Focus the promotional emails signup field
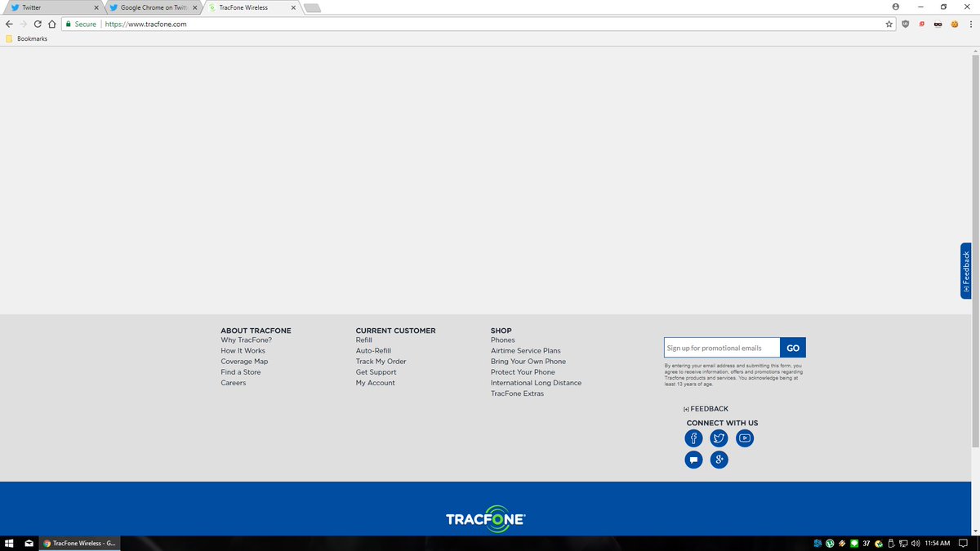The width and height of the screenshot is (980, 551). (722, 348)
